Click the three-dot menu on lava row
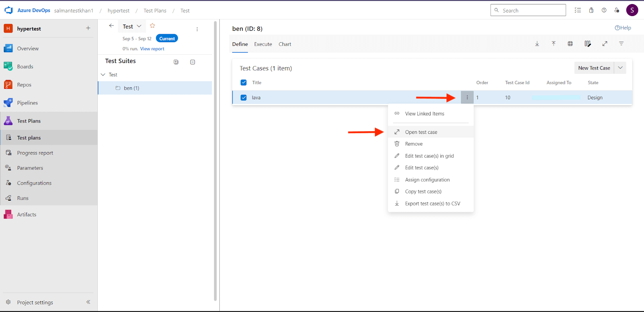Screen dimensions: 644x312 point(467,97)
